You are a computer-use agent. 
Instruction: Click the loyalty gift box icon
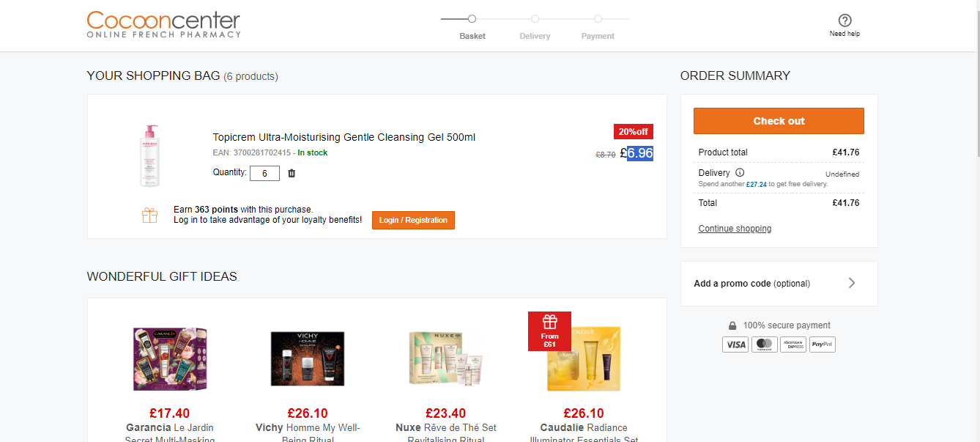[x=149, y=215]
